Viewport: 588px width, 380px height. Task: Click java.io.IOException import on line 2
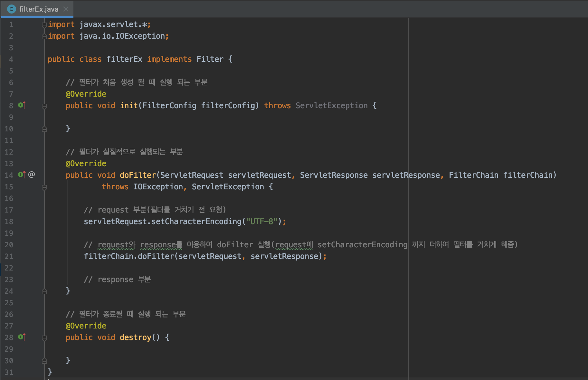coord(122,36)
